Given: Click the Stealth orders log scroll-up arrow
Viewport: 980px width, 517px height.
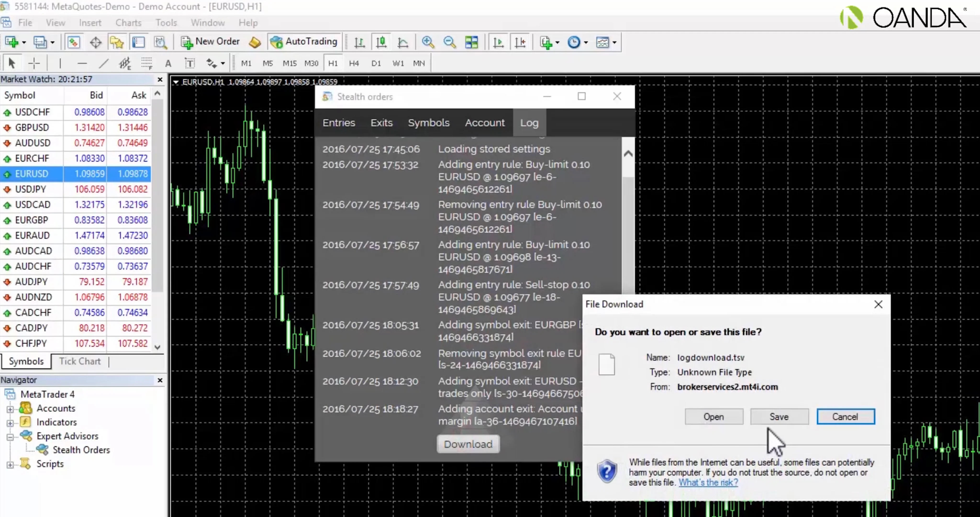Looking at the screenshot, I should tap(628, 154).
